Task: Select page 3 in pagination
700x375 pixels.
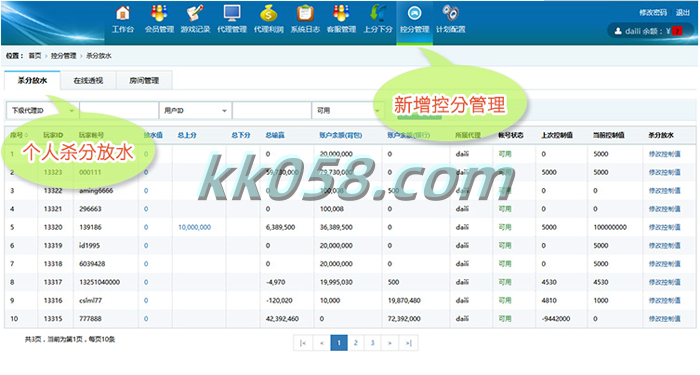Action: 372,343
